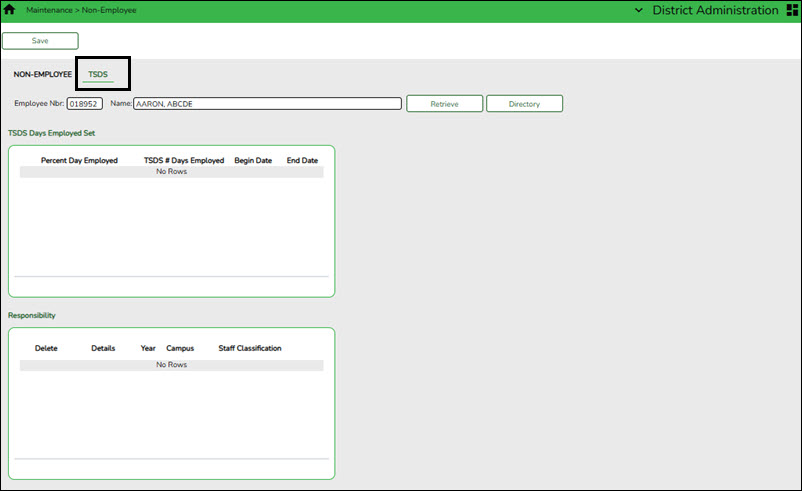This screenshot has height=491, width=802.
Task: Click the Maintenance > Non-Employee breadcrumb
Action: tap(81, 10)
